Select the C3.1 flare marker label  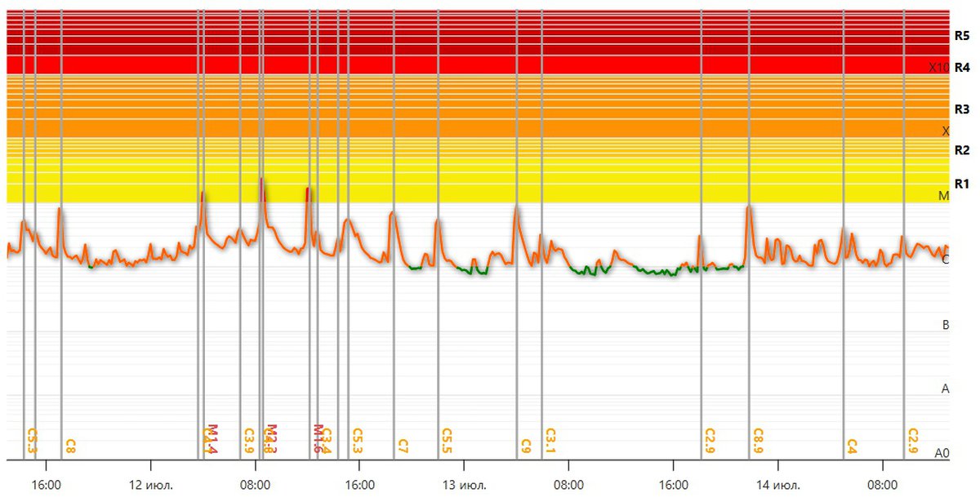pos(550,441)
